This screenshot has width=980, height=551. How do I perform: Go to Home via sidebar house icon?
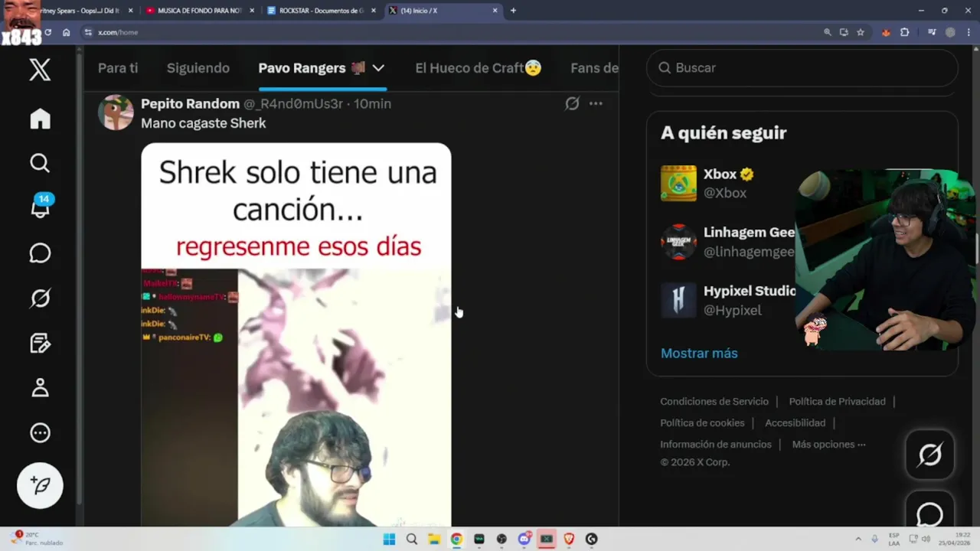tap(40, 119)
